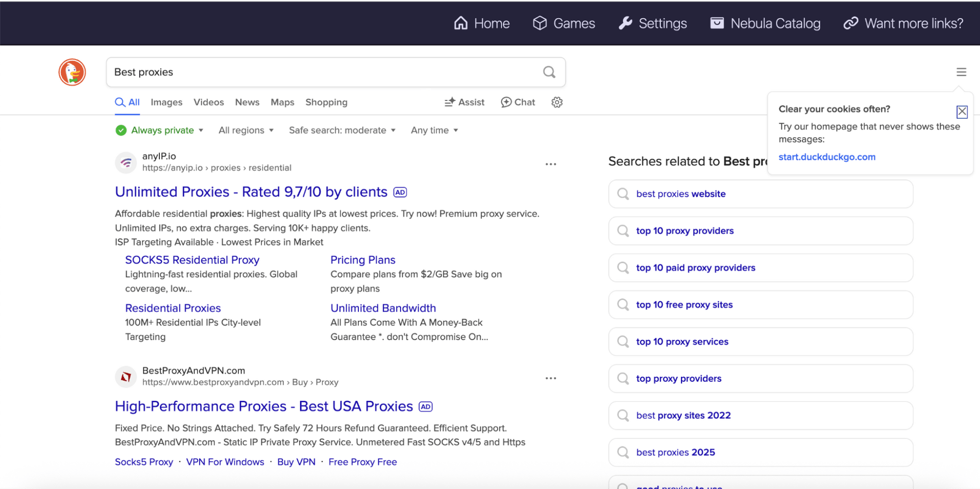Open more options for BestProxyAndVPN result
980x489 pixels.
[x=551, y=378]
